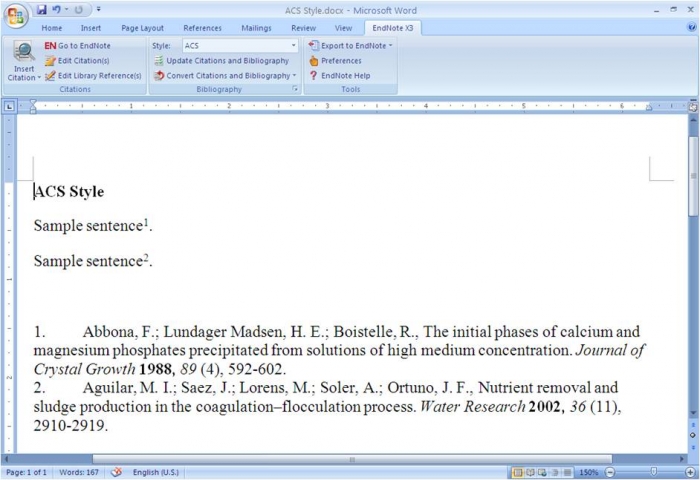Switch to Print Layout view button

pos(517,472)
